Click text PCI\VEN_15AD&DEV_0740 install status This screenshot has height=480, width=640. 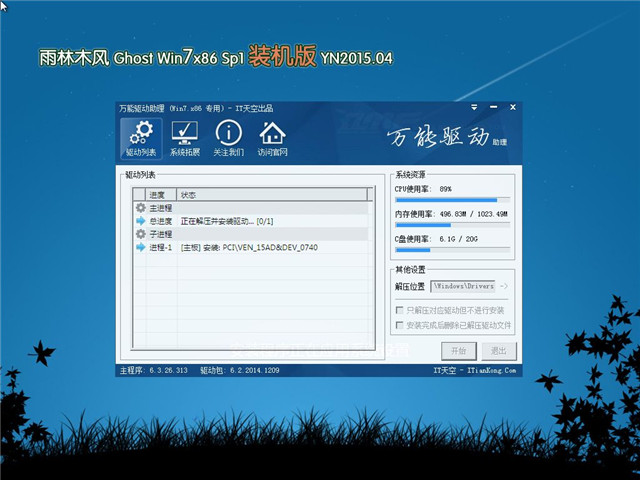point(249,247)
